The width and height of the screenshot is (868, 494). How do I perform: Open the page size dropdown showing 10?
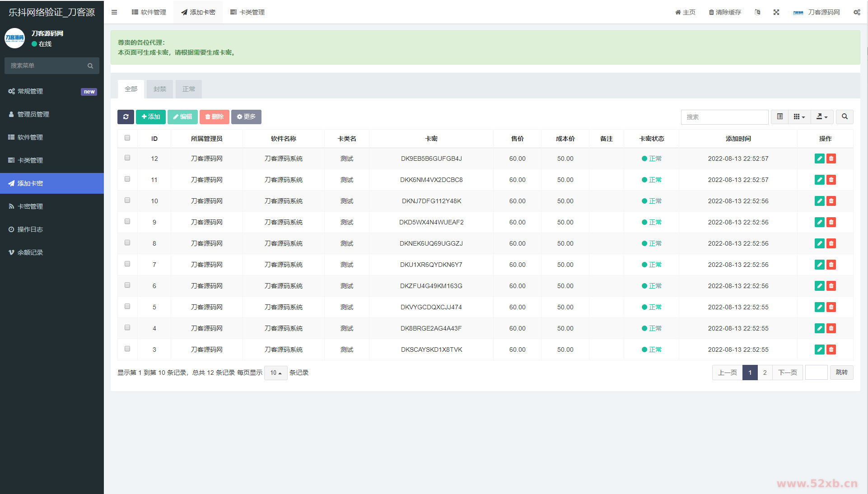(x=275, y=373)
